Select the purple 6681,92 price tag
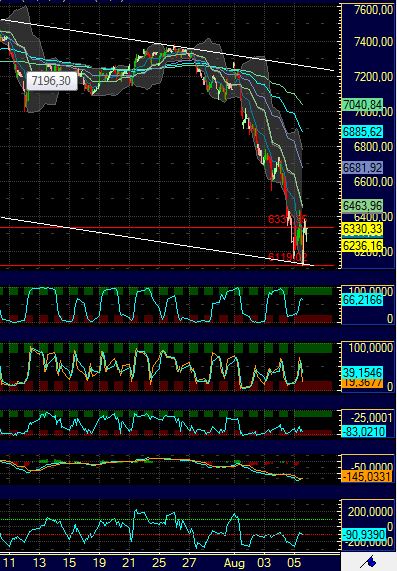Screen dimensions: 397x571 pos(362,168)
